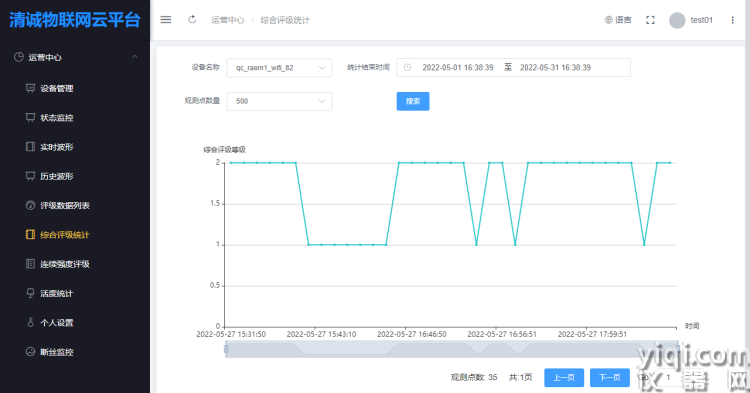Toggle the hamburger sidebar menu icon
This screenshot has height=393, width=750.
[x=165, y=20]
